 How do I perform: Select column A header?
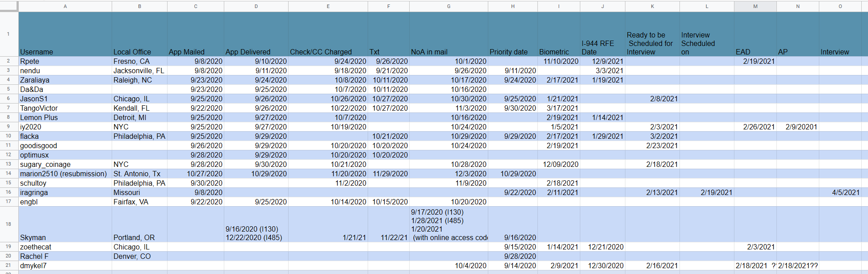(x=65, y=6)
